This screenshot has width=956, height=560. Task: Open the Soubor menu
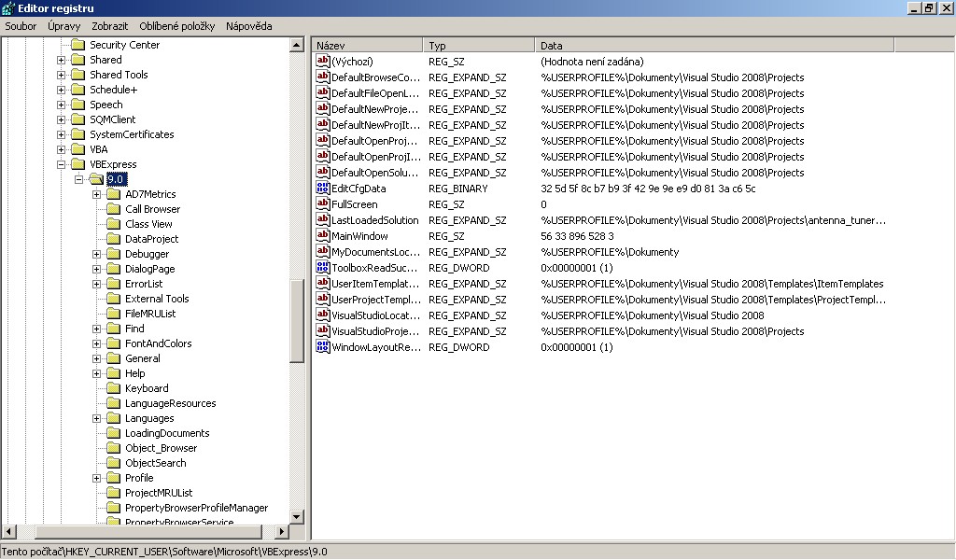coord(21,26)
